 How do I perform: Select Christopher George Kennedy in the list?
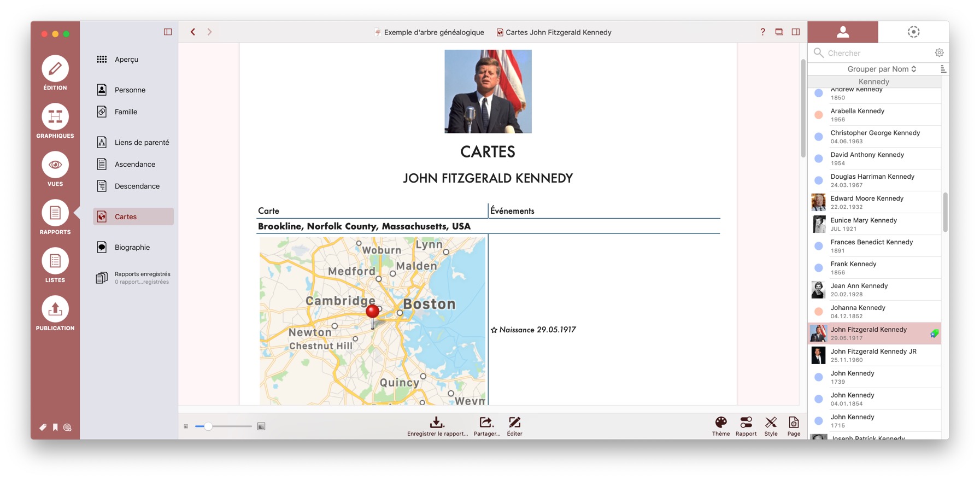[x=875, y=137]
